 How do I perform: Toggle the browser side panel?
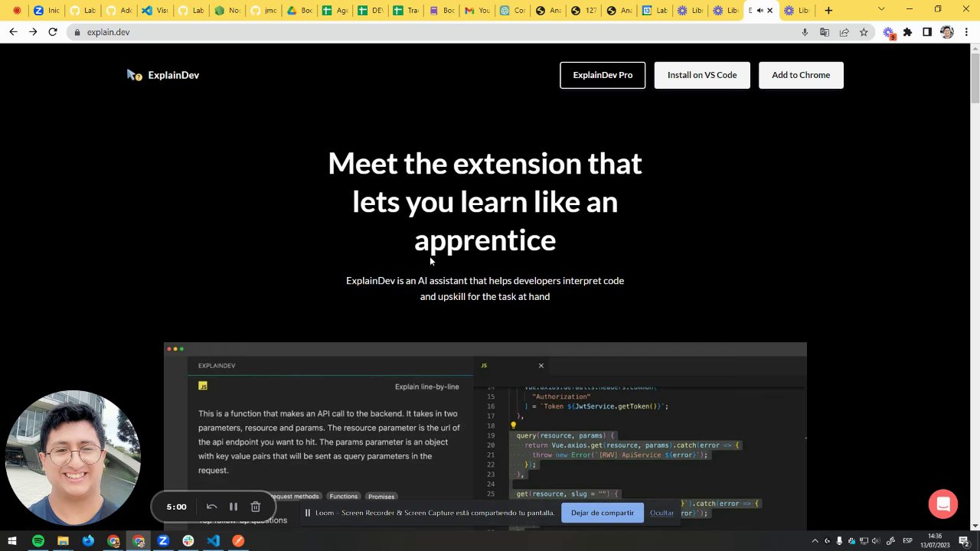[927, 32]
